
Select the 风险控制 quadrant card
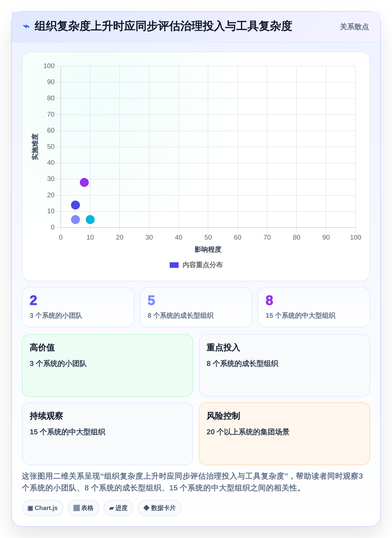tap(284, 434)
